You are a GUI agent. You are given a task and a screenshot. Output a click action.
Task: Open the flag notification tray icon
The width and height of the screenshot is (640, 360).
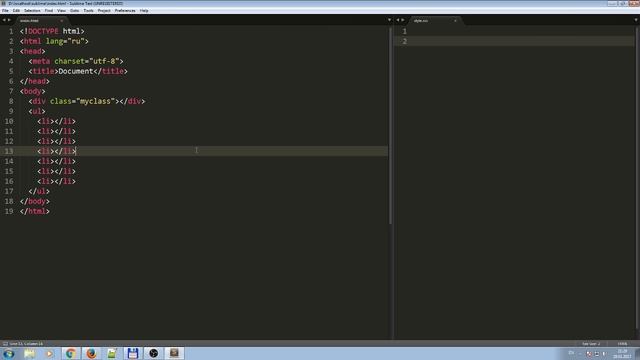tap(589, 353)
